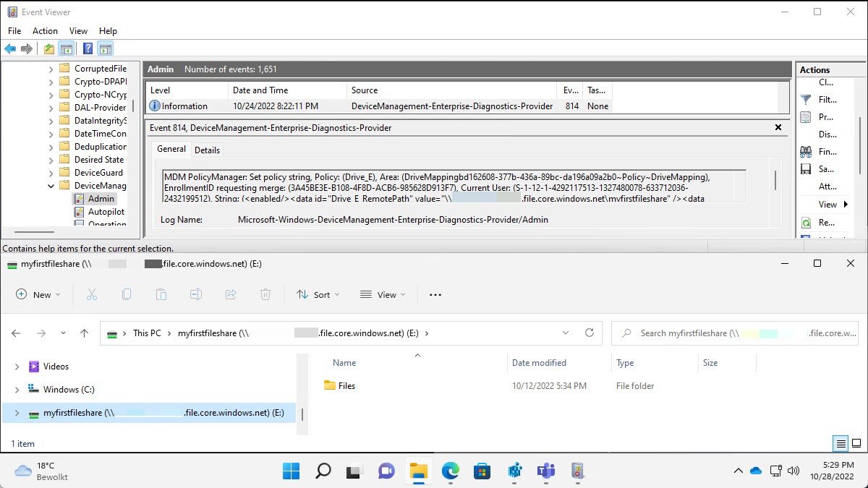Open the View dropdown in File Explorer
The width and height of the screenshot is (868, 488).
(383, 294)
